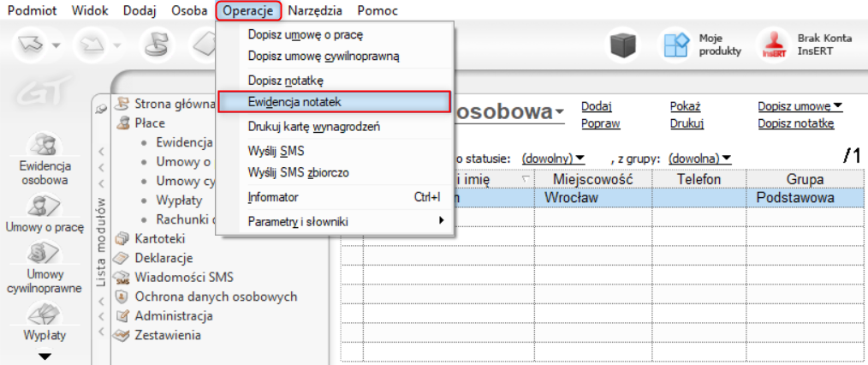The image size is (868, 365).
Task: Select Deklaracje module
Action: coord(163,258)
